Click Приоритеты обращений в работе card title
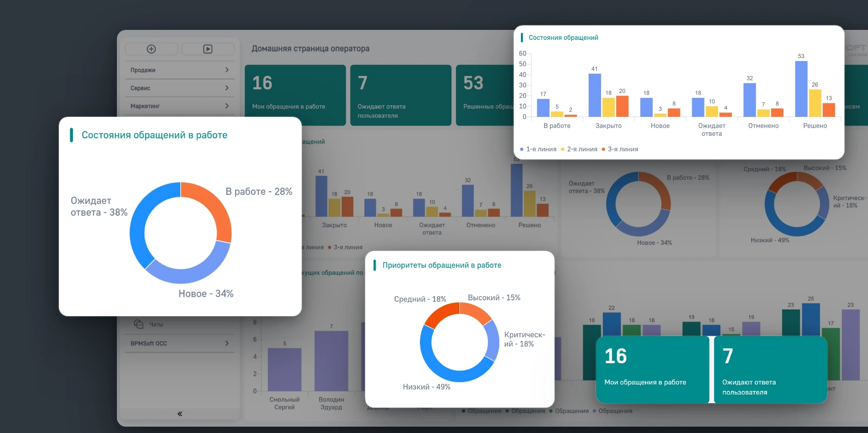Screen dimensions: 868x433 click(x=442, y=265)
